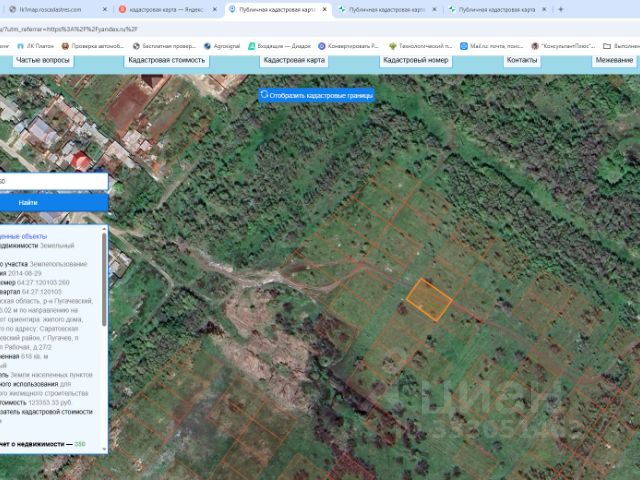Image resolution: width=640 pixels, height=480 pixels.
Task: Open the Agrosignal bookmark
Action: coord(222,46)
